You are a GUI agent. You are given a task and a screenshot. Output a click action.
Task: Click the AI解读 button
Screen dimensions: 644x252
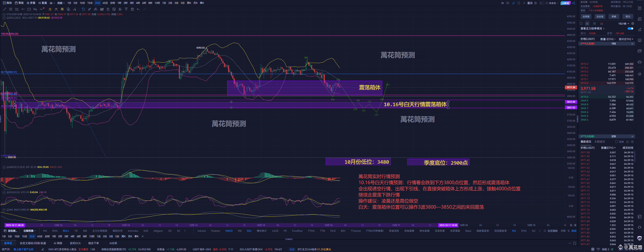[x=565, y=3]
